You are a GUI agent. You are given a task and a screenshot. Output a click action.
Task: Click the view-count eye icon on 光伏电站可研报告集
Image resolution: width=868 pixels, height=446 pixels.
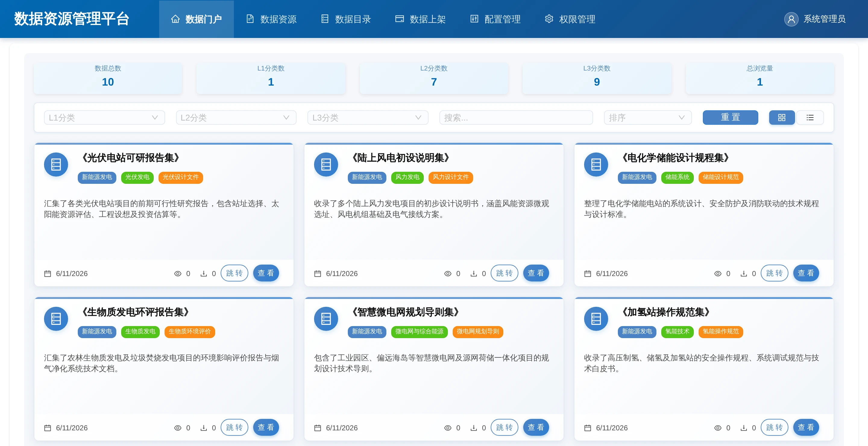[178, 274]
